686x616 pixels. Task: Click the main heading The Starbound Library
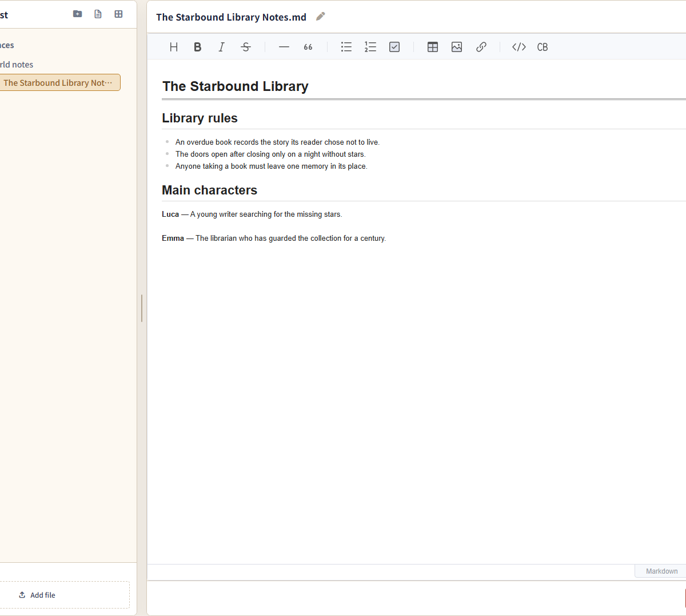click(x=236, y=86)
